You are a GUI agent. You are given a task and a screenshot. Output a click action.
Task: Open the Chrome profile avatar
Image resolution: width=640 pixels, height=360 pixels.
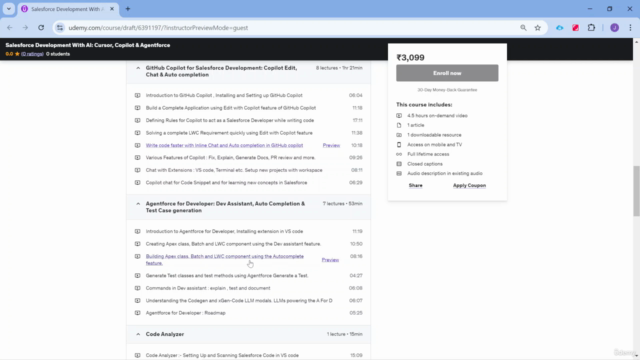[614, 28]
